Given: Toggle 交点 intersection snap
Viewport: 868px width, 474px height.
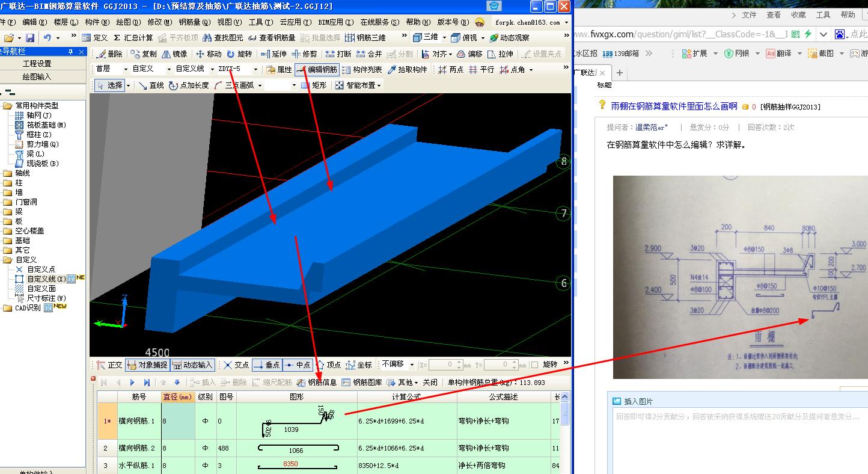Looking at the screenshot, I should click(x=236, y=365).
